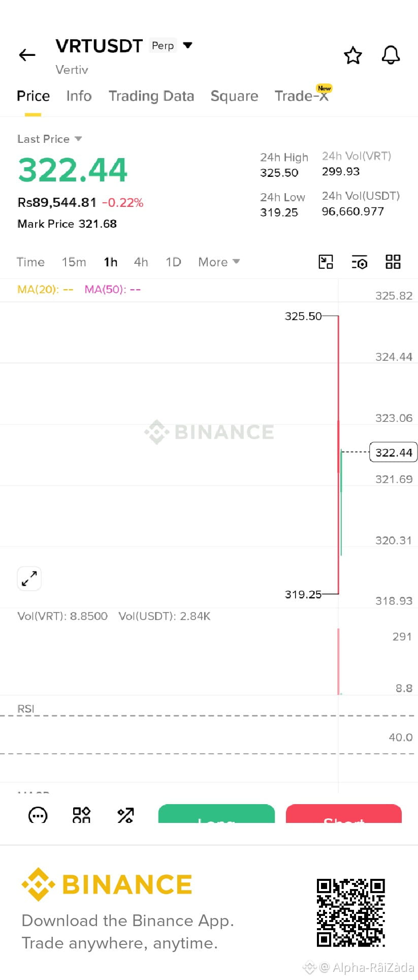418x980 pixels.
Task: Open the Last Price dropdown
Action: [50, 139]
